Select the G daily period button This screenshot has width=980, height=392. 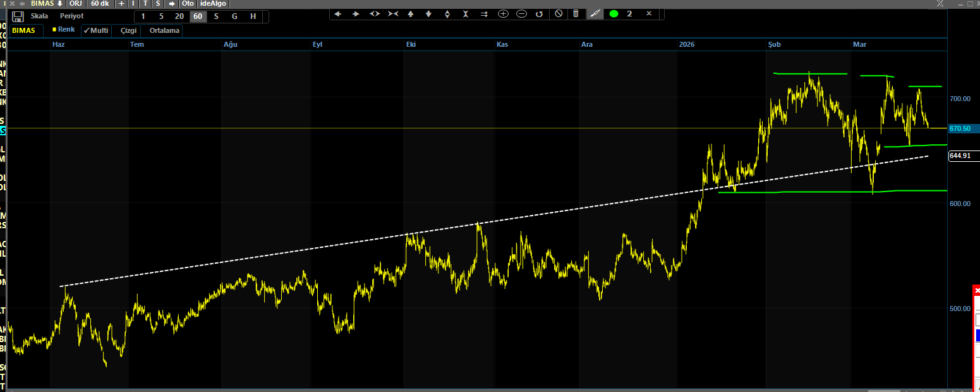pos(234,16)
